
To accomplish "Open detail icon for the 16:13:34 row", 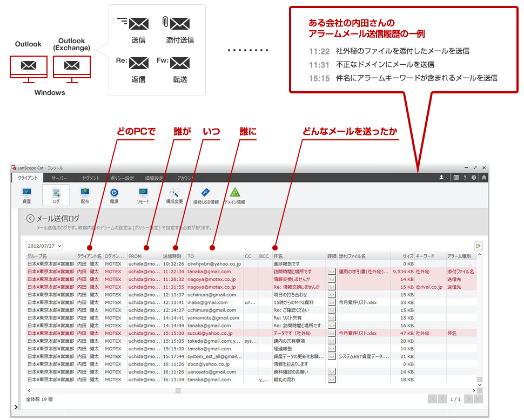I will tap(332, 380).
